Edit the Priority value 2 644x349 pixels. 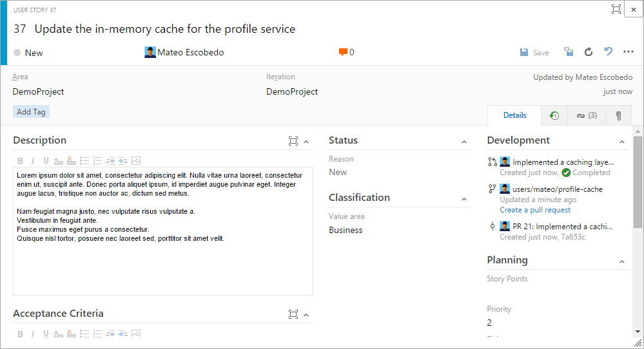pos(489,323)
